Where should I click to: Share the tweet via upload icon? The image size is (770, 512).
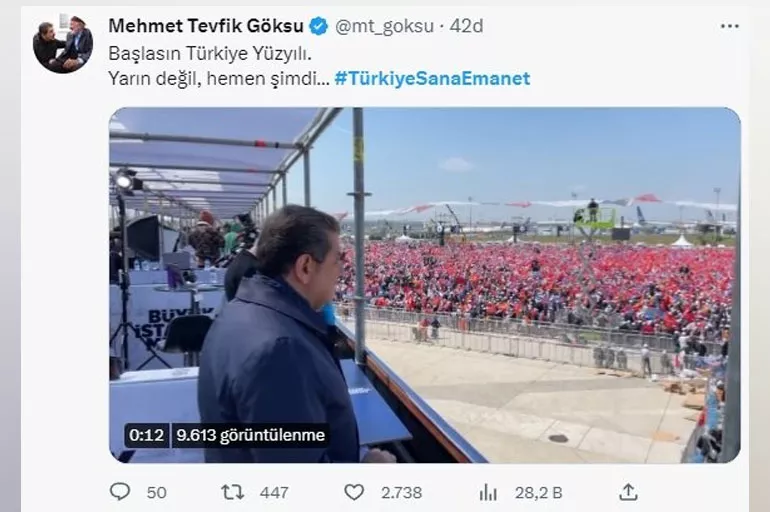click(629, 492)
